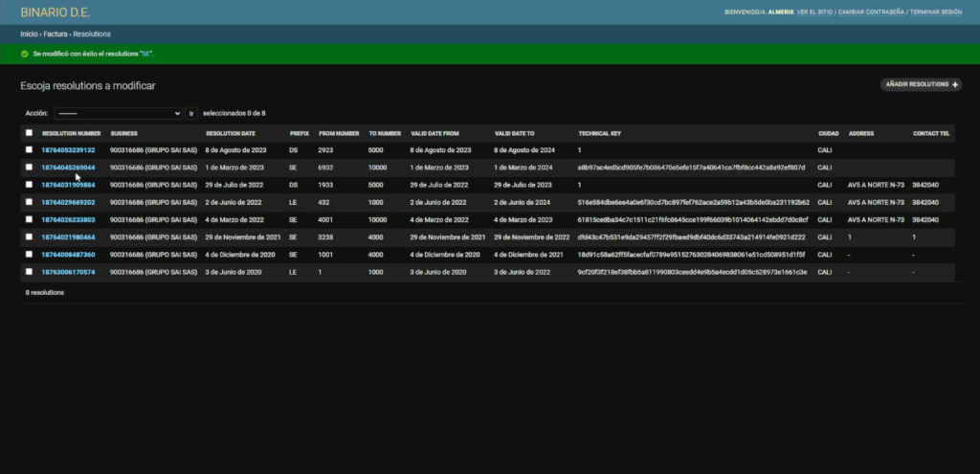980x474 pixels.
Task: Check the row for resolution 18764053239132
Action: click(x=29, y=149)
